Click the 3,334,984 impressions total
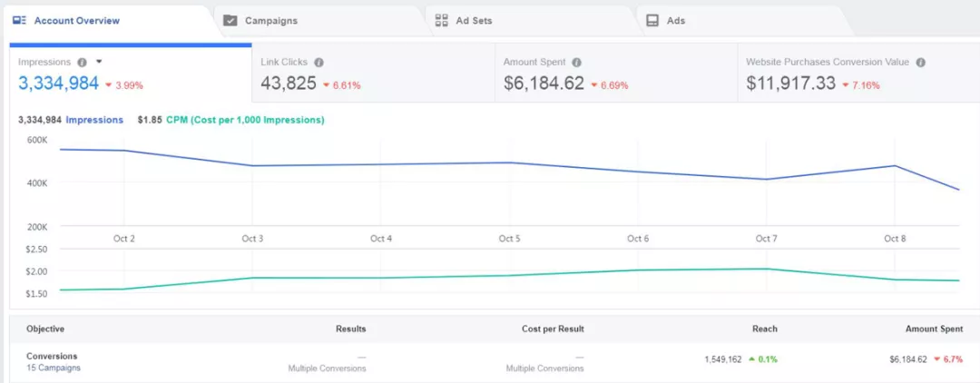This screenshot has height=383, width=980. pos(58,83)
